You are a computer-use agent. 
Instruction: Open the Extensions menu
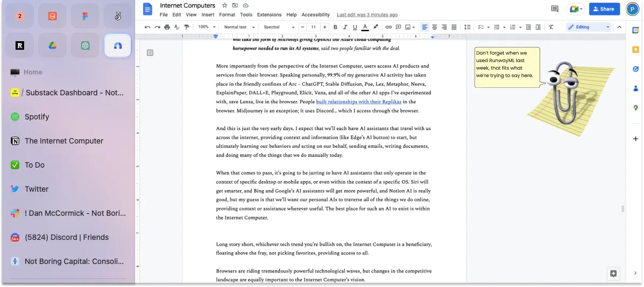coord(269,15)
